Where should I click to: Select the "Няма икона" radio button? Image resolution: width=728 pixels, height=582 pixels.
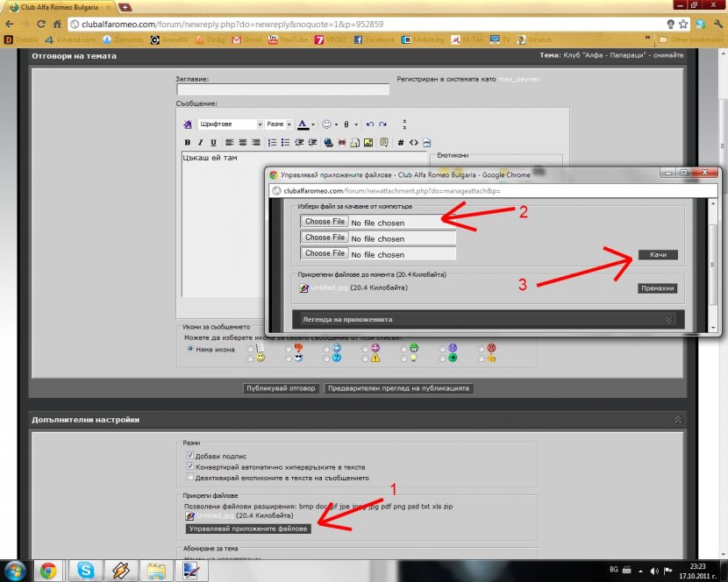coord(189,348)
